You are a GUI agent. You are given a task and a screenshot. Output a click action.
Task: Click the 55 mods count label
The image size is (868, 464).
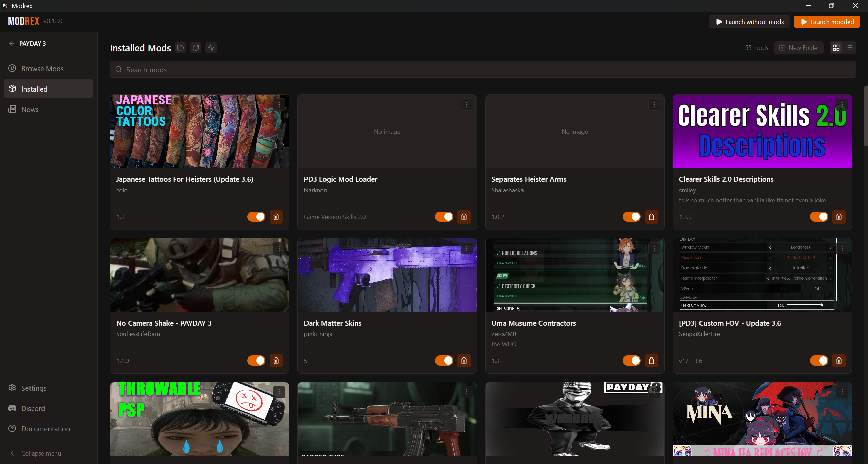[x=756, y=48]
